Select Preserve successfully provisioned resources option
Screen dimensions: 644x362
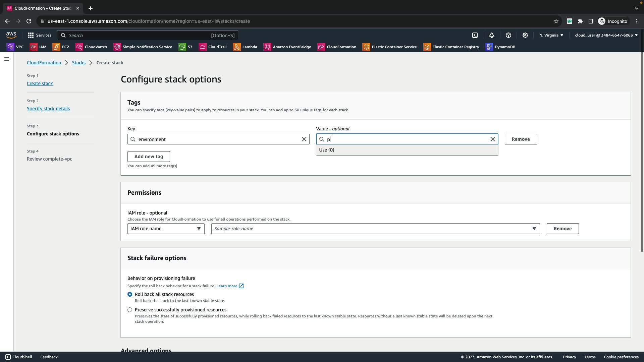(x=130, y=310)
